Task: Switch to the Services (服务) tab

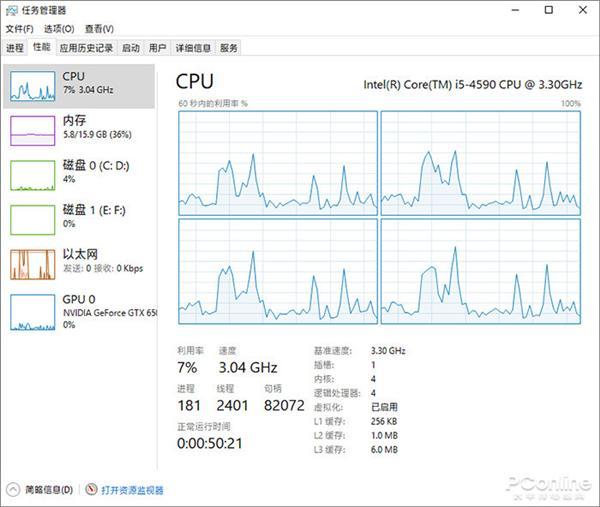Action: tap(229, 47)
